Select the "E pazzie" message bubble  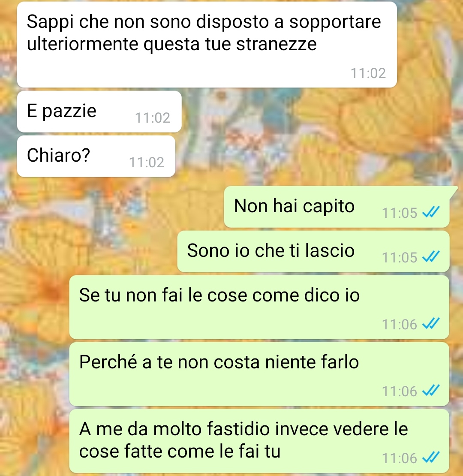[x=99, y=112]
